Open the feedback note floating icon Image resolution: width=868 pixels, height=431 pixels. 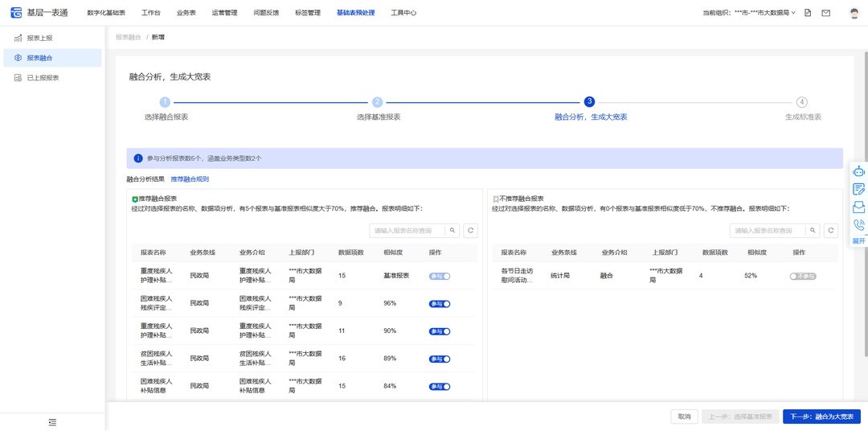pyautogui.click(x=858, y=189)
